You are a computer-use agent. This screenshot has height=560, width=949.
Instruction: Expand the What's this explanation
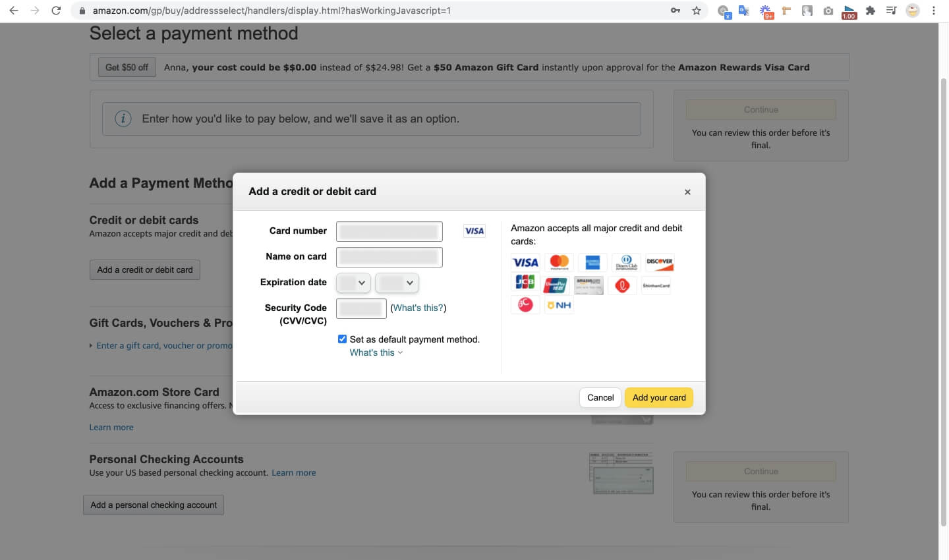tap(376, 352)
